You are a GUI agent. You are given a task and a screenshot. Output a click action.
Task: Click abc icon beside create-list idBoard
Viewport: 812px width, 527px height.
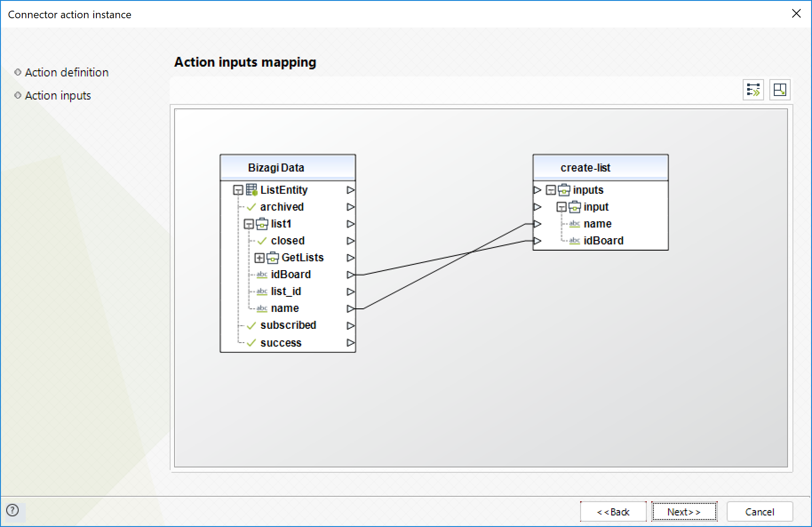coord(575,241)
